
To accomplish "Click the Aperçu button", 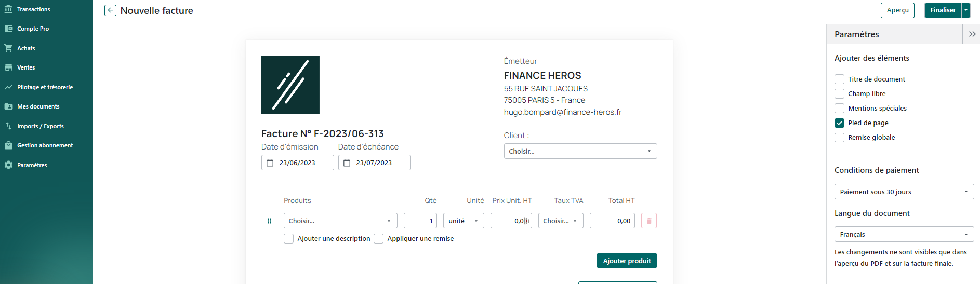I will [897, 10].
